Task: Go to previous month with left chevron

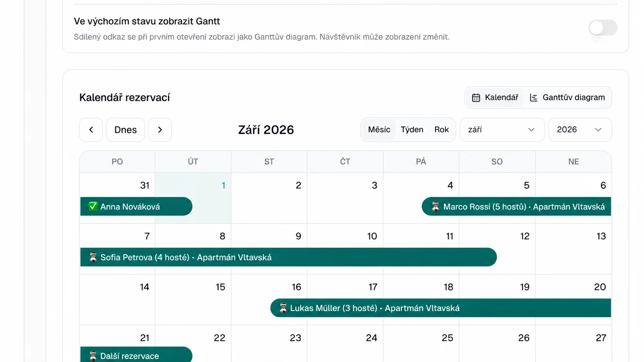Action: (x=91, y=130)
